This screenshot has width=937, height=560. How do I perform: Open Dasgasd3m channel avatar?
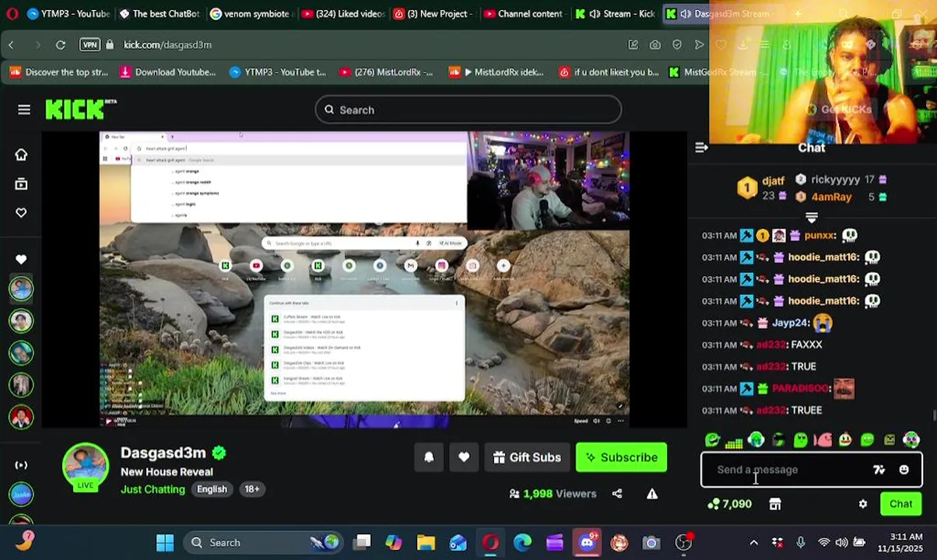click(x=86, y=465)
